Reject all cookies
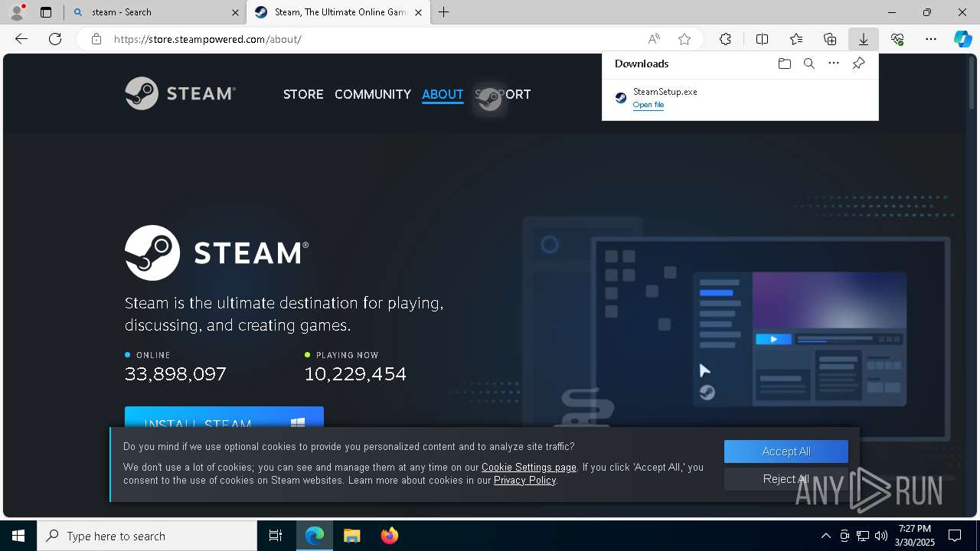This screenshot has height=551, width=980. coord(786,479)
